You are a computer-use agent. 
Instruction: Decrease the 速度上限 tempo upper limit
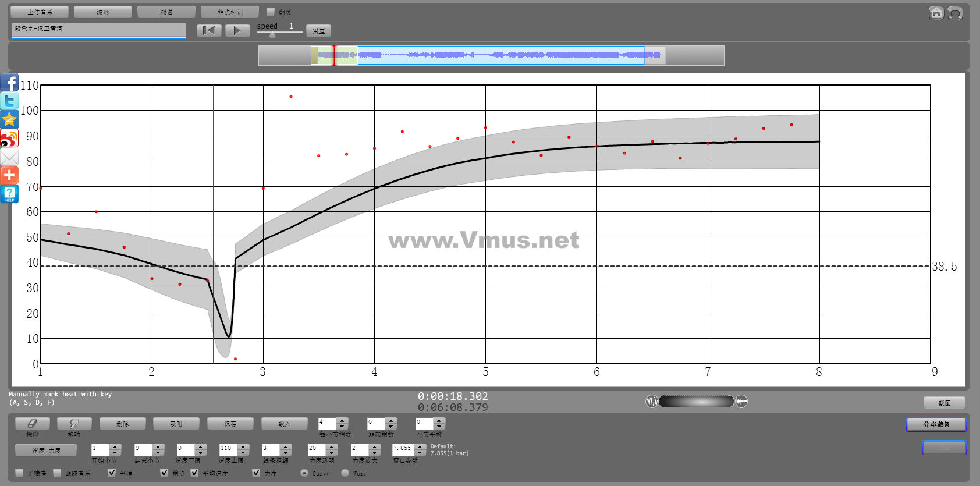coord(243,453)
